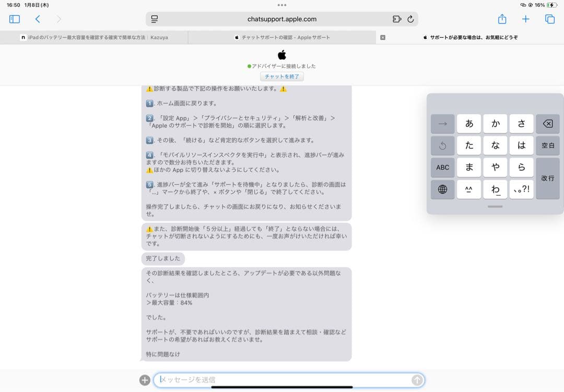Tap the チャットを終了 button
Screen dimensions: 564x392
point(282,76)
